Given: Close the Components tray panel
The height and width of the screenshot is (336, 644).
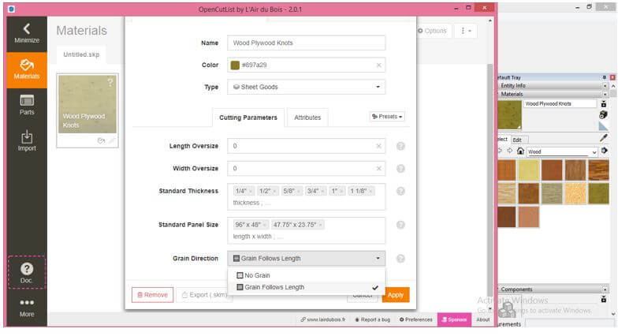Looking at the screenshot, I should [605, 289].
